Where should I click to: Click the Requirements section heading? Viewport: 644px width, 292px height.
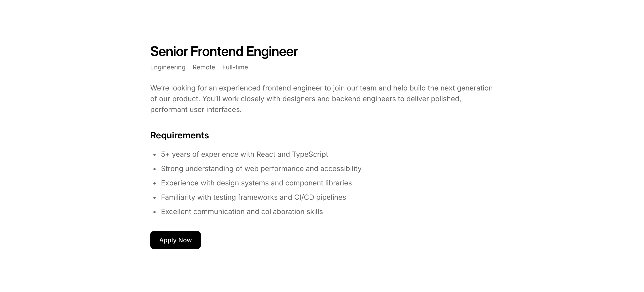[179, 135]
